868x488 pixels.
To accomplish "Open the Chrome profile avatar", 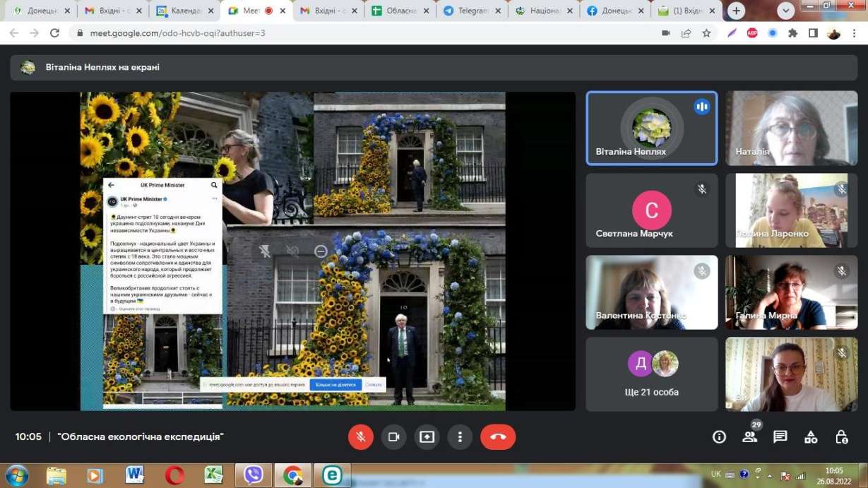I will pyautogui.click(x=833, y=33).
